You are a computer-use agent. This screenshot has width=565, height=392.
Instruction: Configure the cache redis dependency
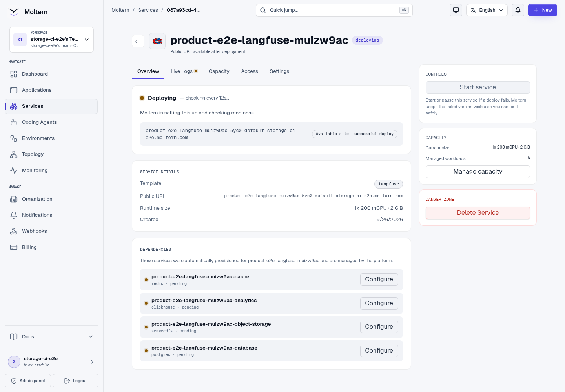[379, 279]
